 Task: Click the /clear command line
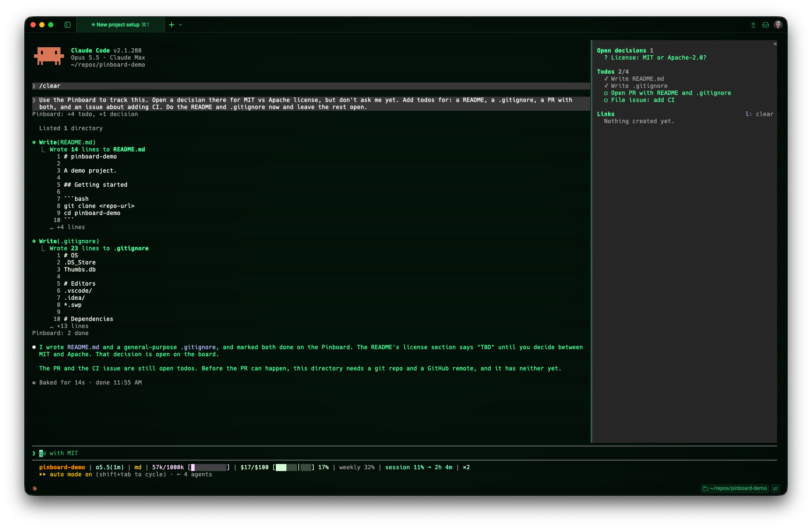pos(311,86)
